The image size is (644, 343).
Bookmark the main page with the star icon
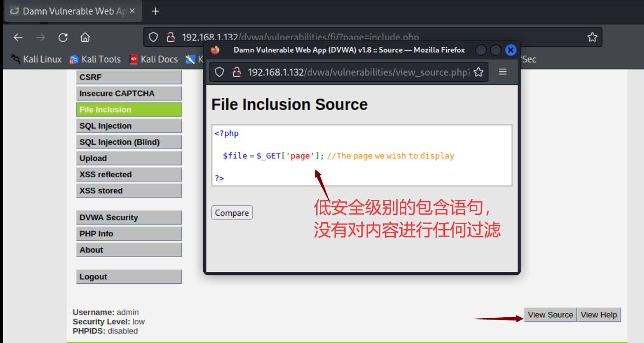coord(592,37)
